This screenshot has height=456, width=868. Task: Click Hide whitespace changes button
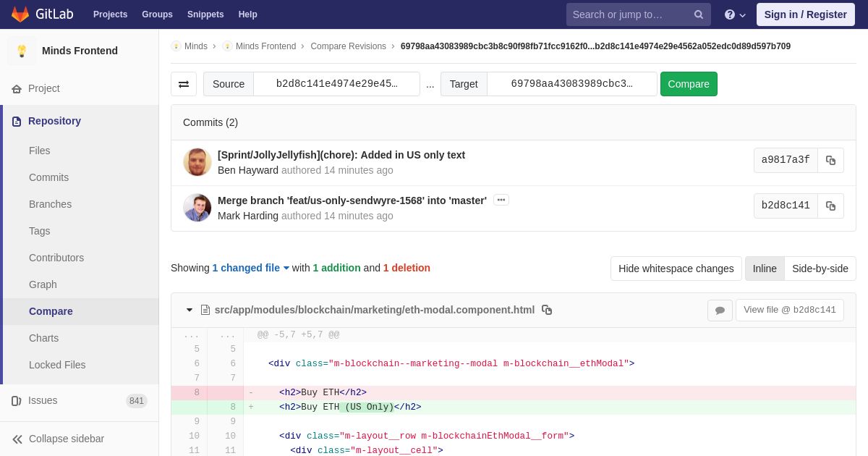click(676, 269)
